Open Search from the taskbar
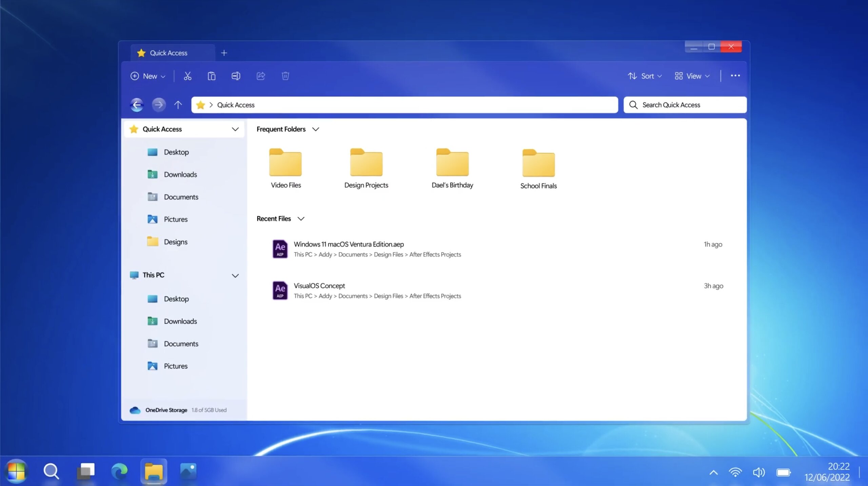The width and height of the screenshot is (868, 486). click(51, 471)
